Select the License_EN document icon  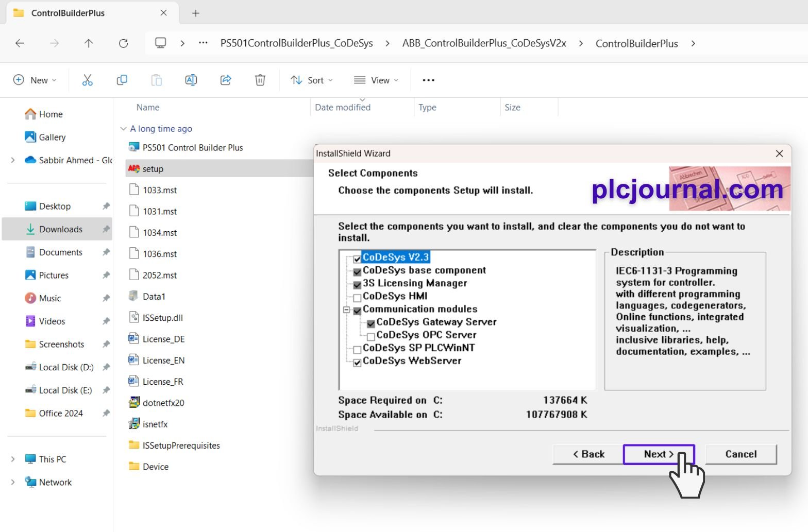(x=134, y=360)
